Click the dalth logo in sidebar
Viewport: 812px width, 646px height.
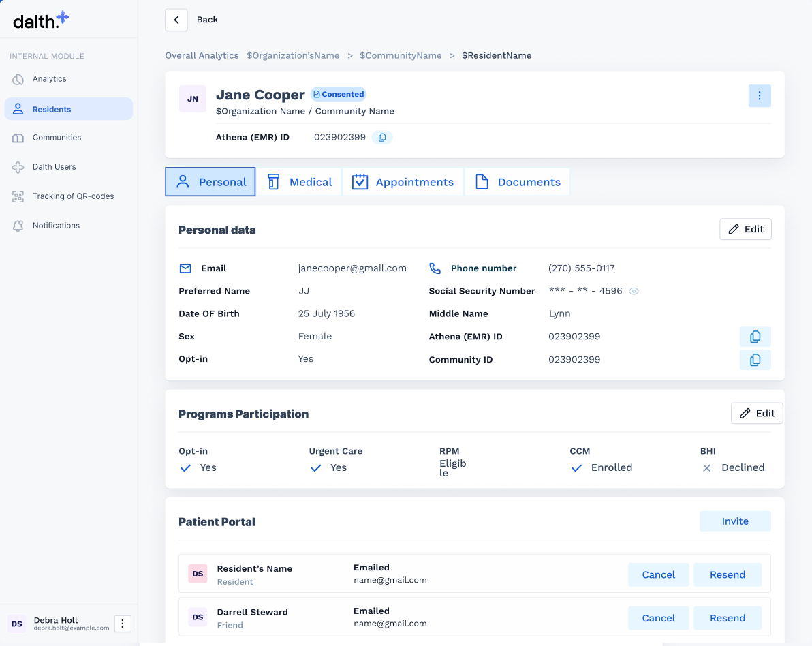pyautogui.click(x=41, y=20)
